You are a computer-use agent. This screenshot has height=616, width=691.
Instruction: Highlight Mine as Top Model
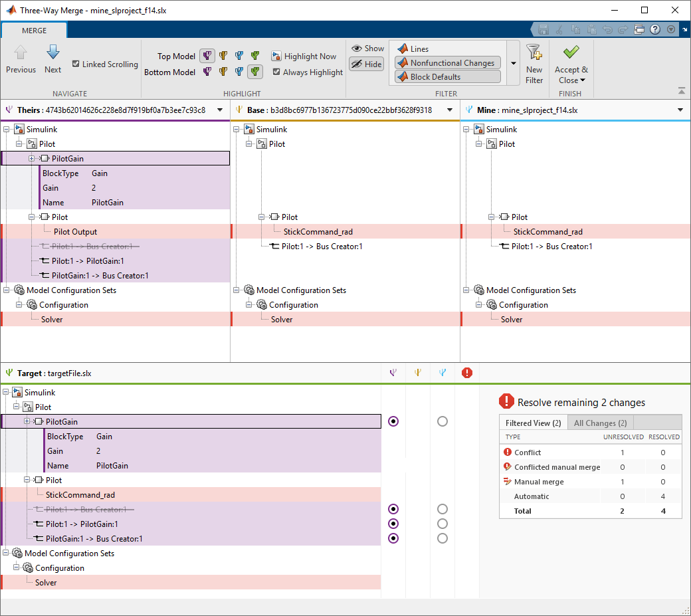pyautogui.click(x=239, y=56)
